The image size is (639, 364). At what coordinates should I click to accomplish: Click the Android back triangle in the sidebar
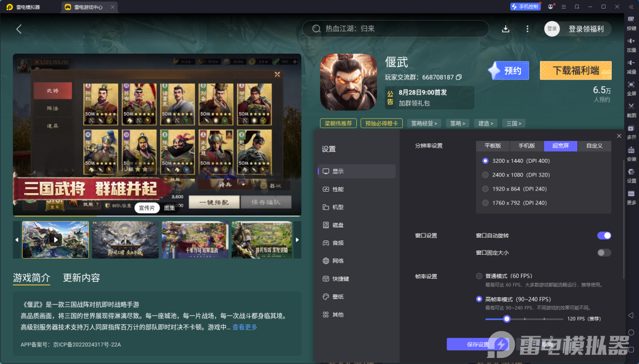tap(631, 315)
